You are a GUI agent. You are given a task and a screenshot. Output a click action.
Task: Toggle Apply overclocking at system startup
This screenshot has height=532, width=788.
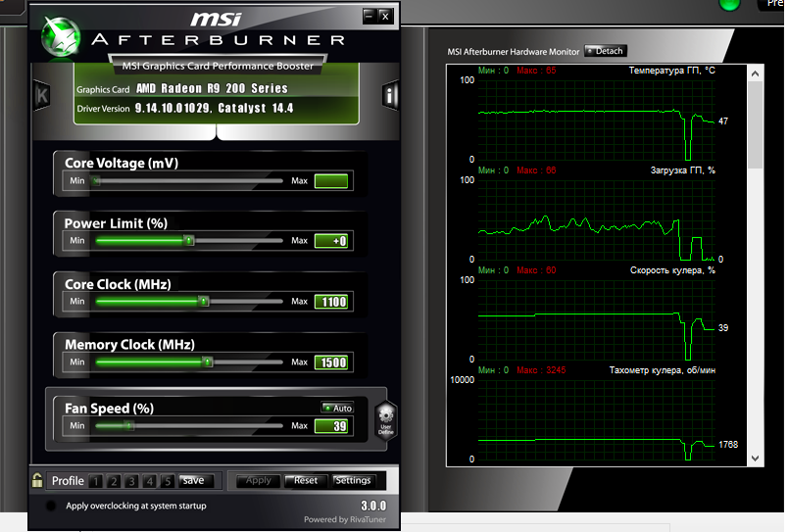coord(51,506)
